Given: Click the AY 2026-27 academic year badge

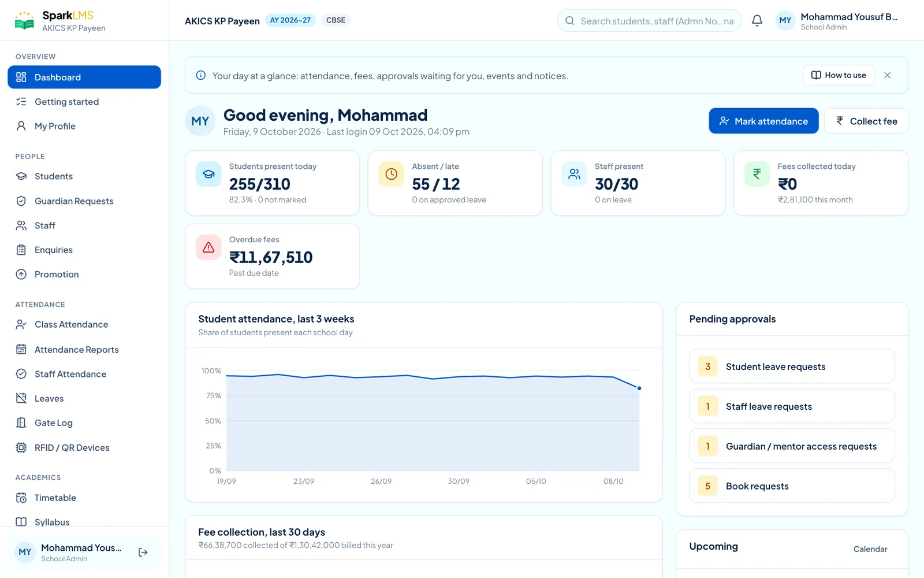Looking at the screenshot, I should (x=290, y=20).
